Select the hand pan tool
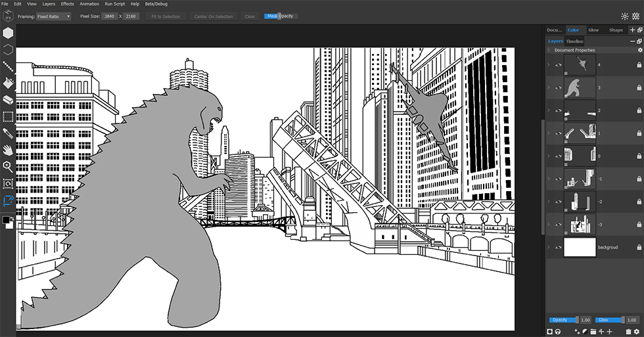 pyautogui.click(x=8, y=150)
